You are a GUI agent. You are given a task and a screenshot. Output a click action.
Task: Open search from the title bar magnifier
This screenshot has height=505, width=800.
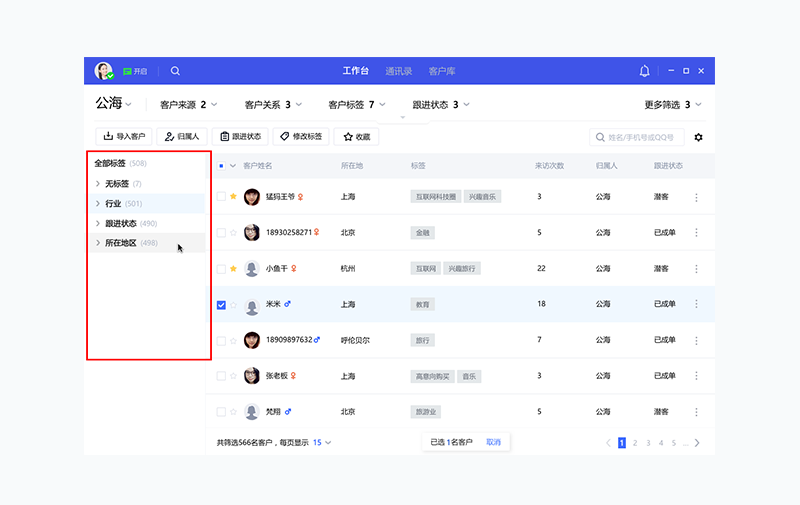175,71
